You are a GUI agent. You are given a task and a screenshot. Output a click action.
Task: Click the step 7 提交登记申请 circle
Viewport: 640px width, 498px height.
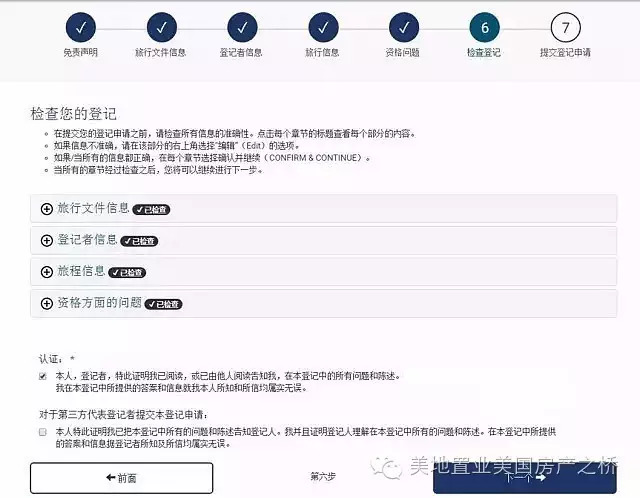tap(566, 27)
